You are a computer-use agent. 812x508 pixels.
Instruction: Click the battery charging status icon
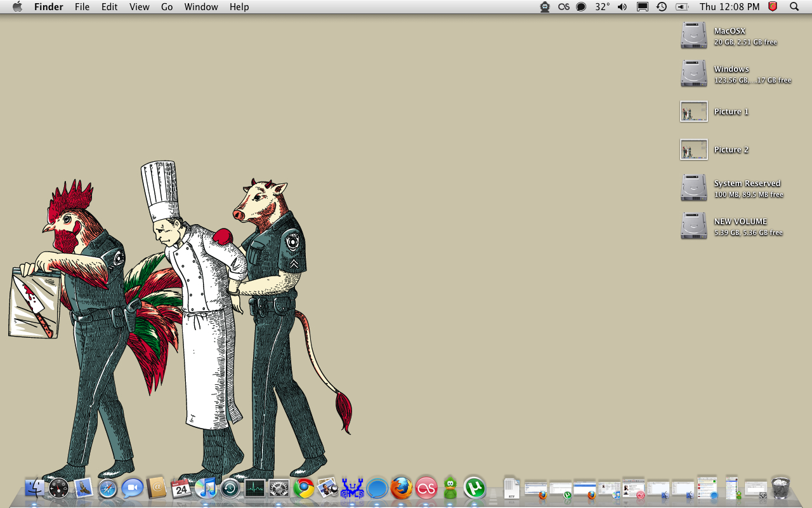click(x=682, y=6)
